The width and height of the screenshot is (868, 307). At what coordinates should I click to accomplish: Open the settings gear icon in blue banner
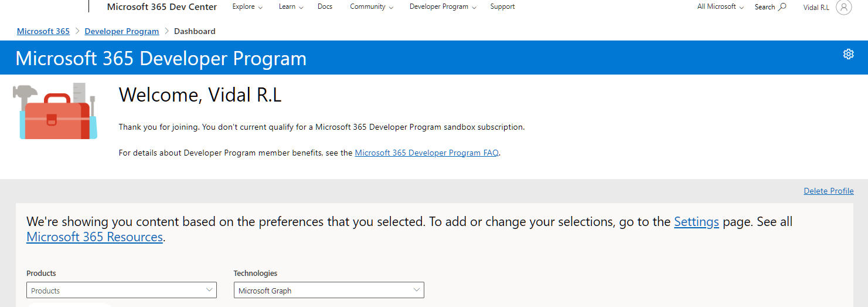click(848, 54)
